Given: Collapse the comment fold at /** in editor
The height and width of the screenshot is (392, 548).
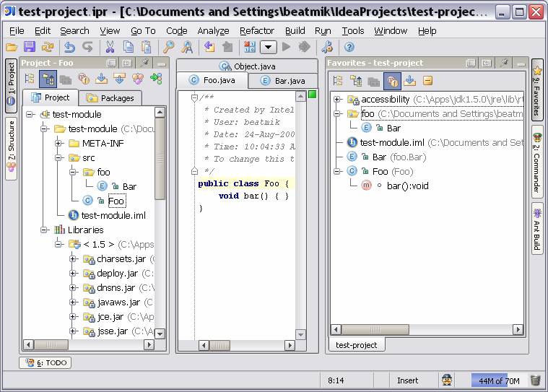Looking at the screenshot, I should click(x=195, y=98).
